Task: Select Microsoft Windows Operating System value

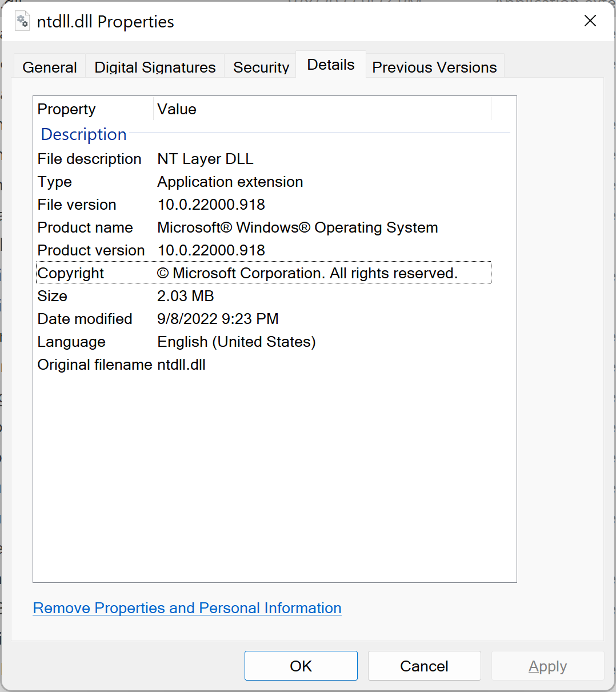Action: [x=298, y=227]
